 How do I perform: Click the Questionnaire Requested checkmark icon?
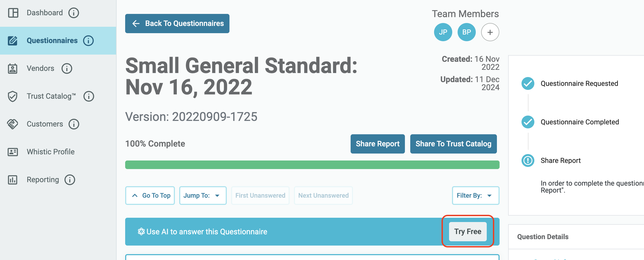528,83
